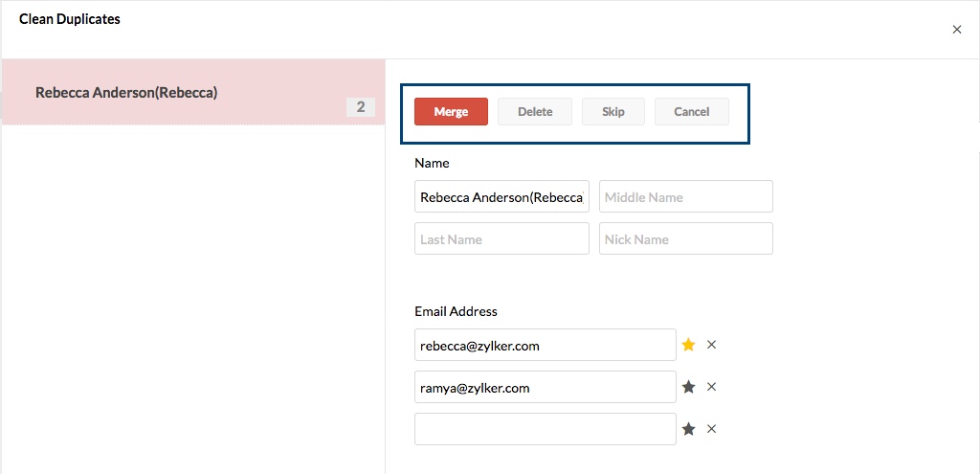Click the Middle Name field
This screenshot has height=474, width=980.
pyautogui.click(x=685, y=197)
